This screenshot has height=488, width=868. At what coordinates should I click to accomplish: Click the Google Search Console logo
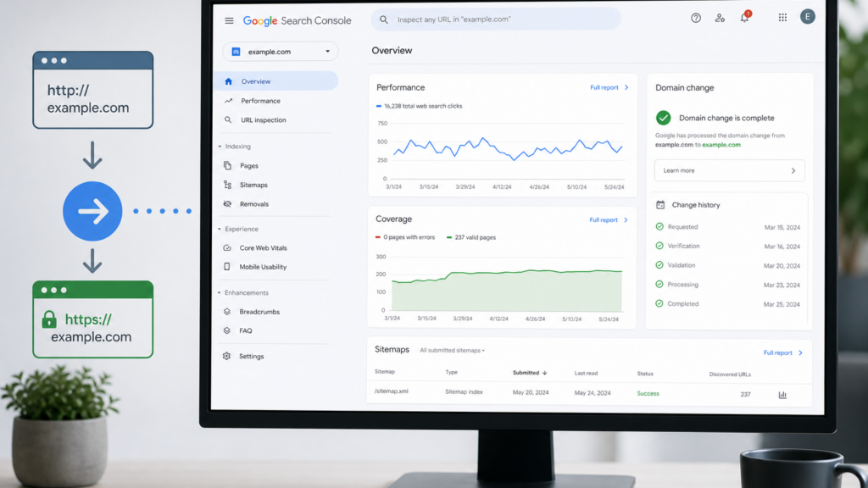click(x=297, y=20)
